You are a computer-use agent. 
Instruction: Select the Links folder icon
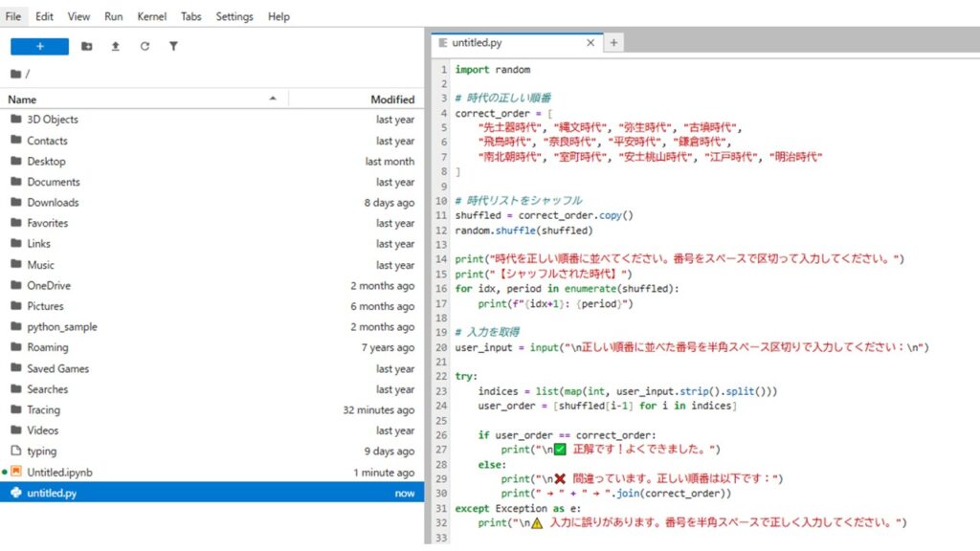(x=16, y=243)
